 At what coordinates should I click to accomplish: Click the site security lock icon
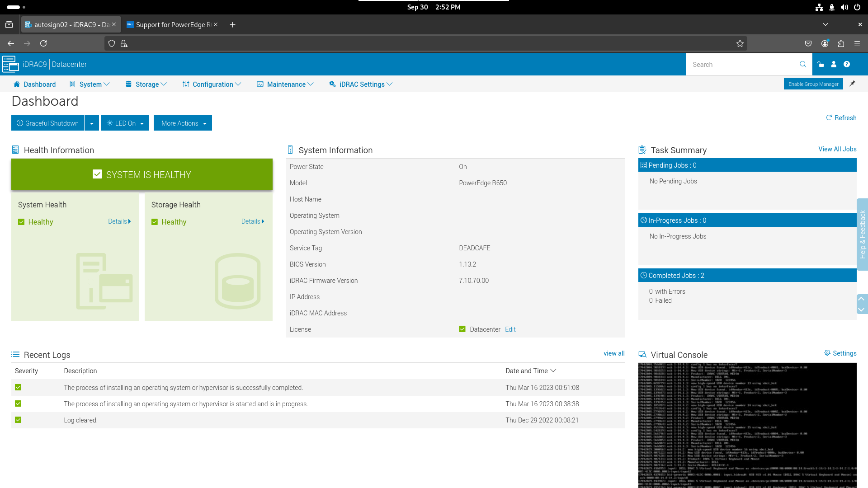click(124, 43)
